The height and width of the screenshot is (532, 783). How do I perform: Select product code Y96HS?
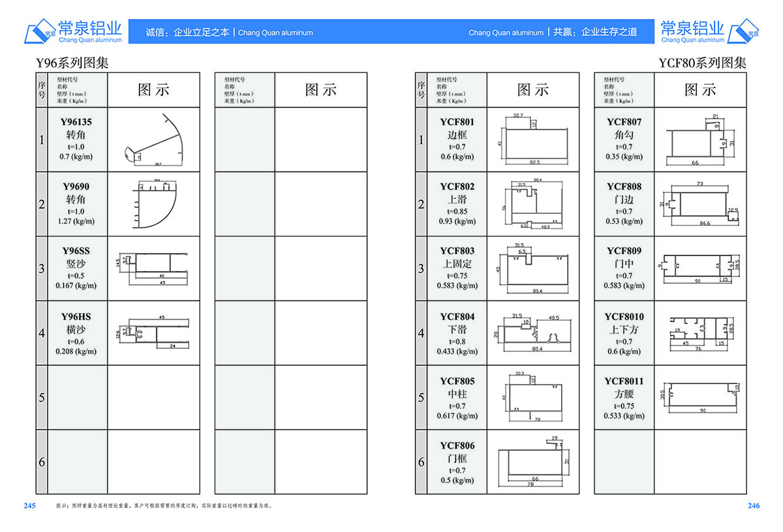pos(76,317)
